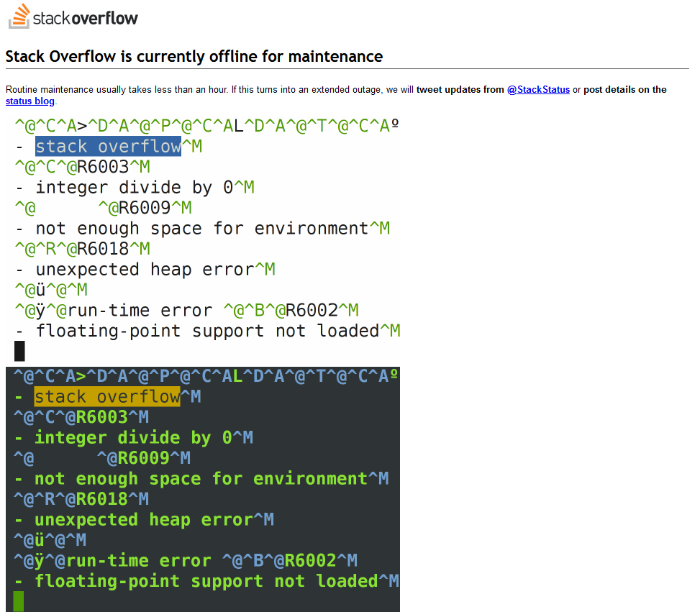The width and height of the screenshot is (700, 612).
Task: Click 'run-time error' line in the dark terminal image
Action: point(186,561)
